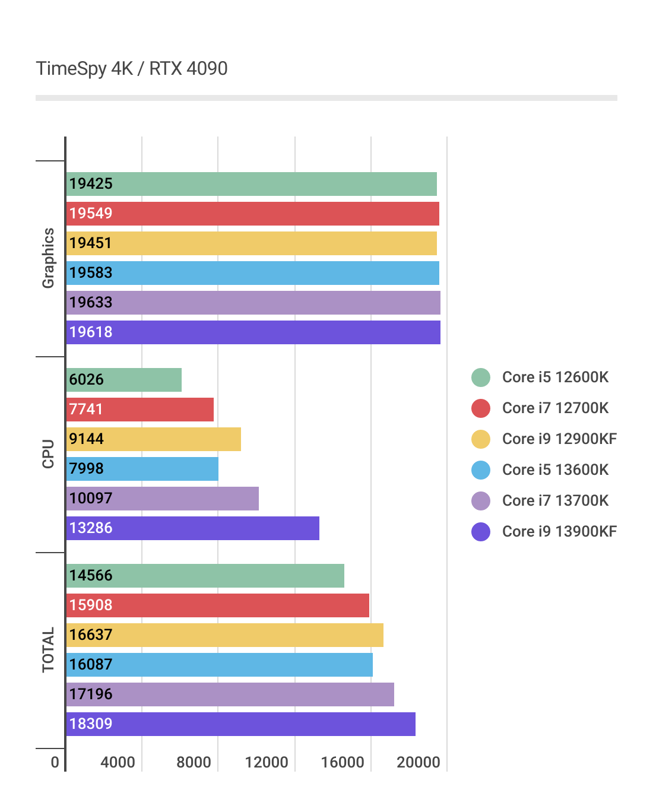
Task: Select the CPU bar showing 6026
Action: pyautogui.click(x=124, y=380)
